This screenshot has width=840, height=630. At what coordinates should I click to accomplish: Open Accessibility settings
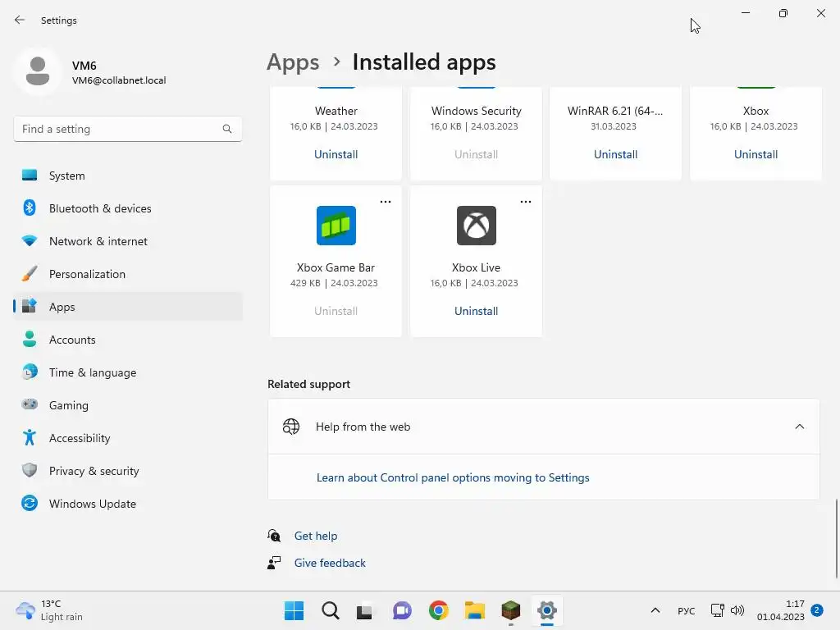(128, 438)
